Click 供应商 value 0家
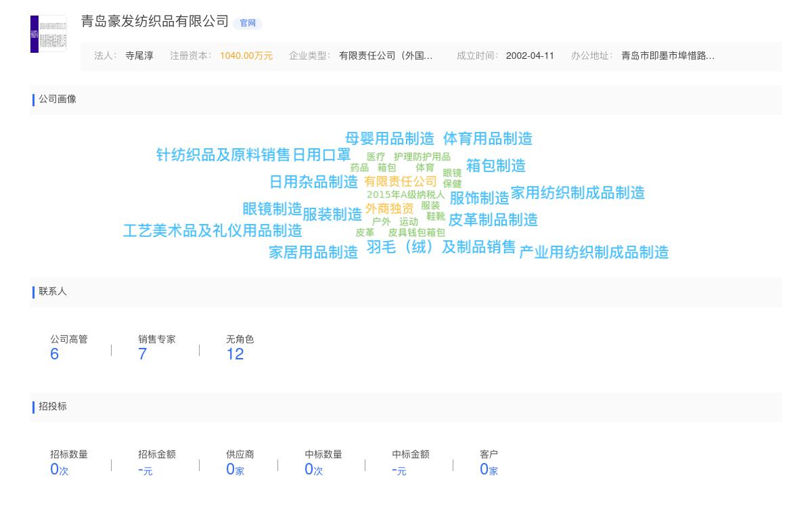The height and width of the screenshot is (509, 812). [x=235, y=470]
